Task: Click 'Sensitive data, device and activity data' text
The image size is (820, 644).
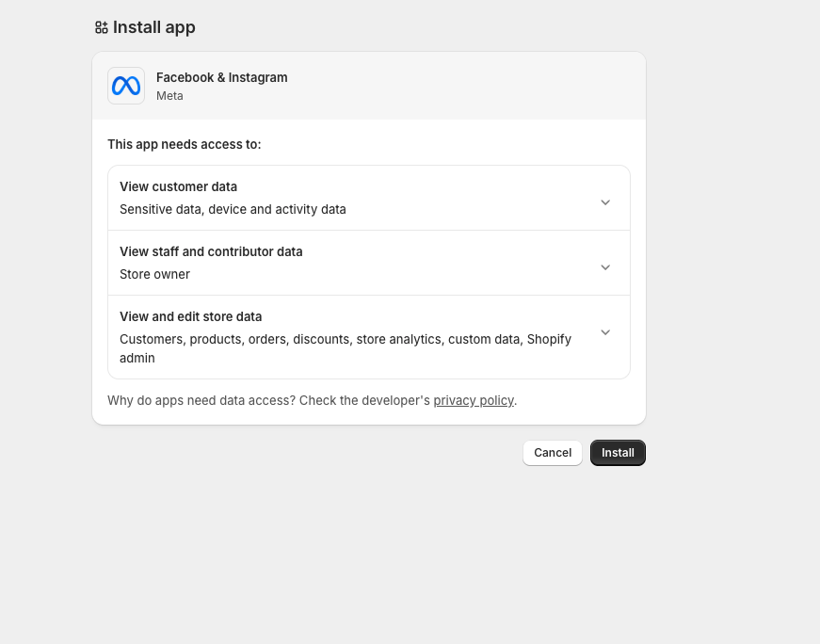Action: pyautogui.click(x=233, y=209)
